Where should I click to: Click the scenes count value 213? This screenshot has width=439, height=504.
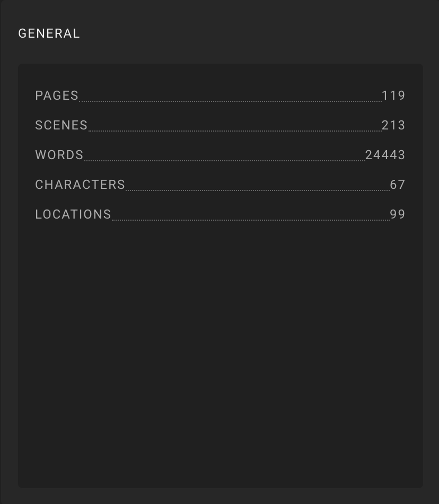pyautogui.click(x=393, y=125)
